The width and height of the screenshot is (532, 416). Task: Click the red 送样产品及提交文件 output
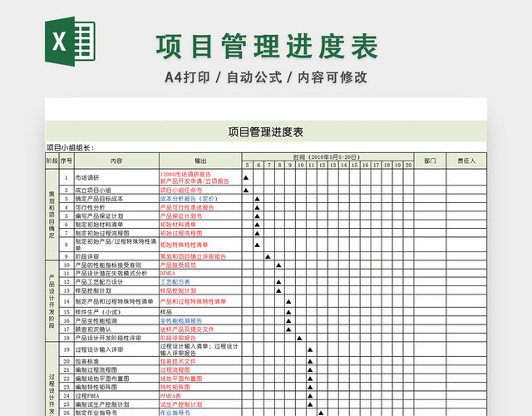[187, 329]
